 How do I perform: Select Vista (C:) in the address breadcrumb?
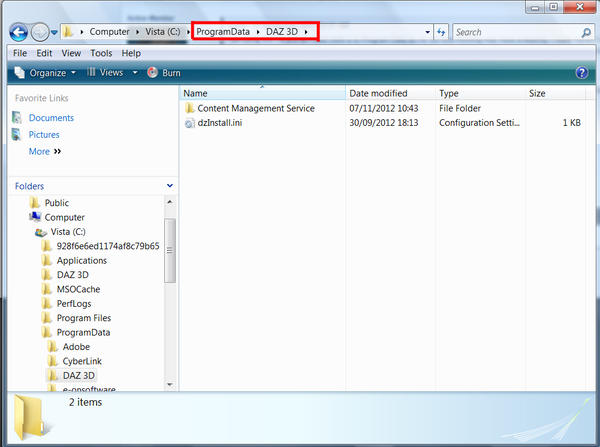pos(163,32)
